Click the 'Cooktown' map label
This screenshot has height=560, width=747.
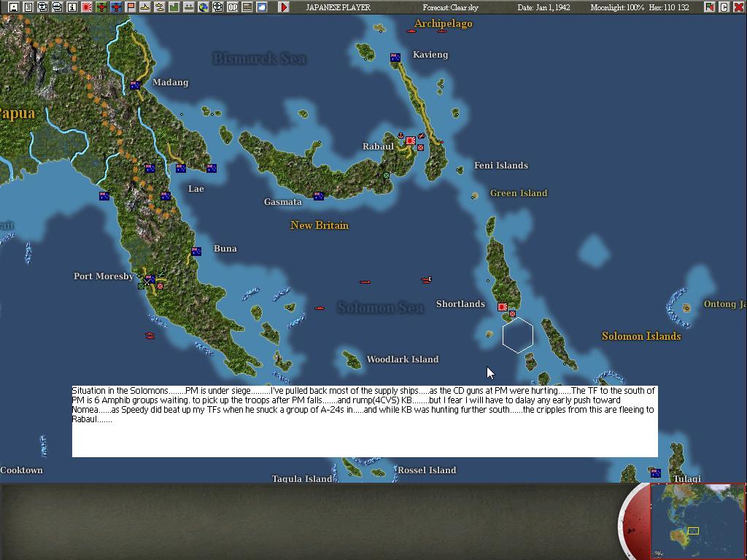tap(21, 470)
